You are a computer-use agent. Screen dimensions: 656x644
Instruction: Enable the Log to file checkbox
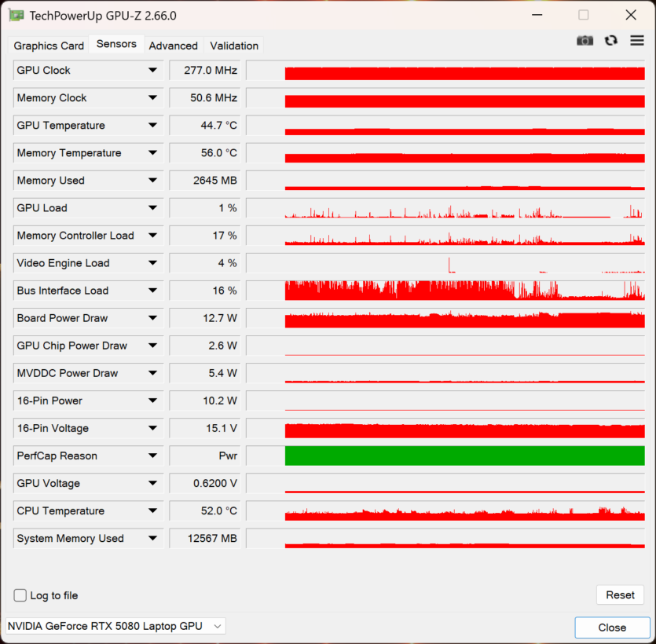pos(20,595)
